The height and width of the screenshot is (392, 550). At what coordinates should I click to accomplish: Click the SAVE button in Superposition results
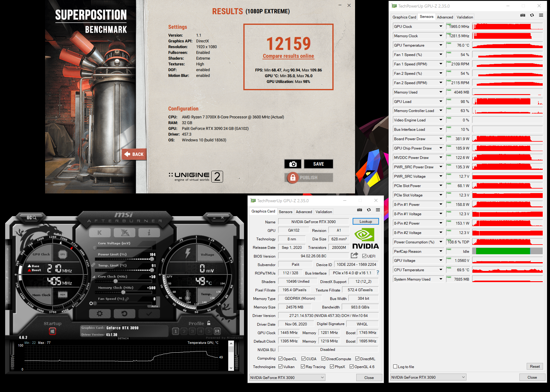(318, 164)
